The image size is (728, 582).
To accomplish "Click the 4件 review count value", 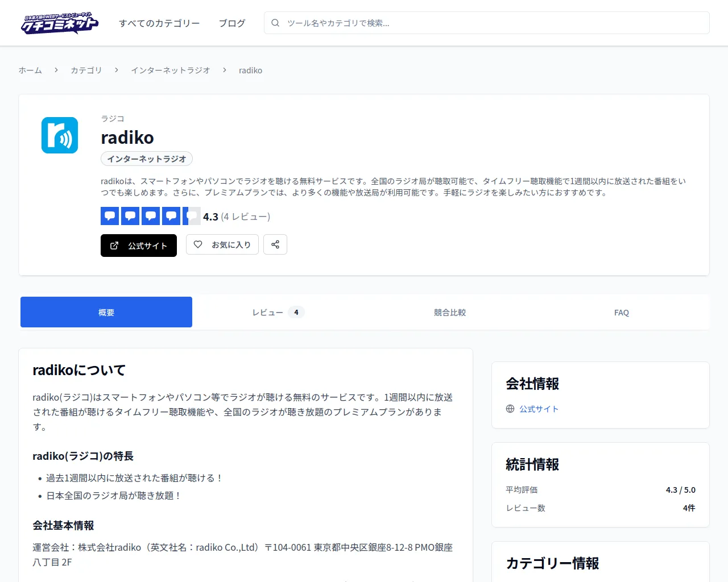I will coord(689,508).
